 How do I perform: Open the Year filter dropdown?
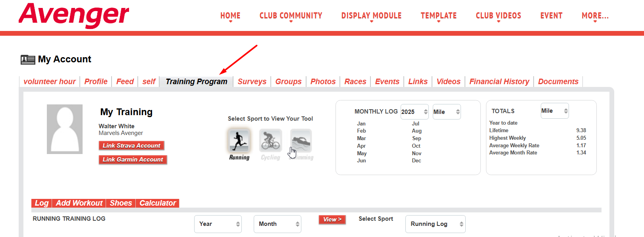(218, 224)
